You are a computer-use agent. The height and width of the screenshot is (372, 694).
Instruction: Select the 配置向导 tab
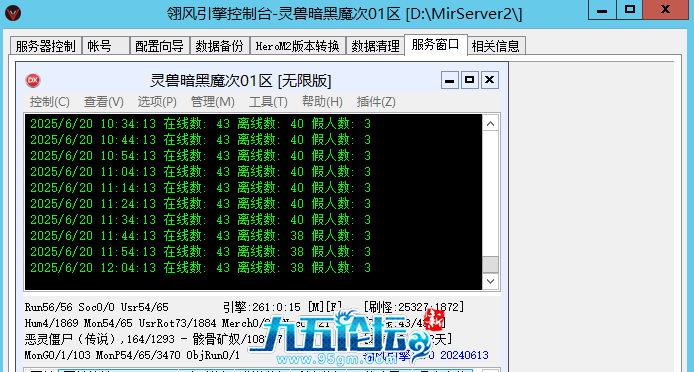(x=159, y=46)
